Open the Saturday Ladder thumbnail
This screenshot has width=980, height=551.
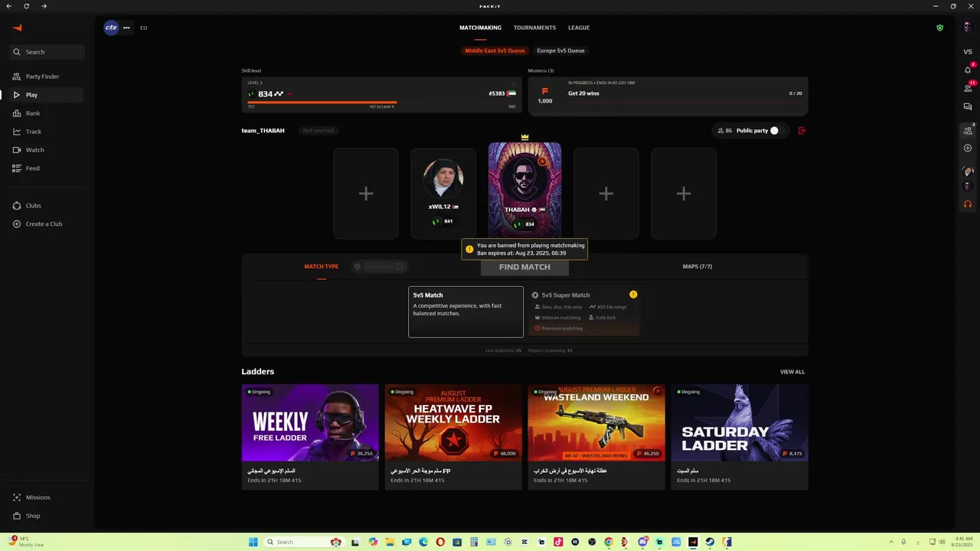(740, 422)
